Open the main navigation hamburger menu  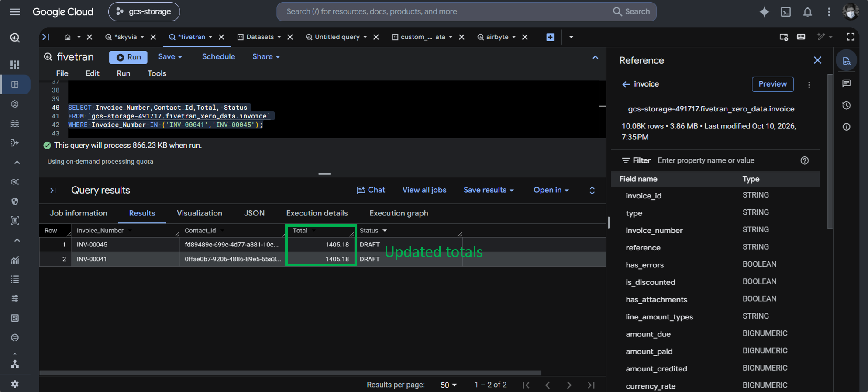tap(15, 12)
